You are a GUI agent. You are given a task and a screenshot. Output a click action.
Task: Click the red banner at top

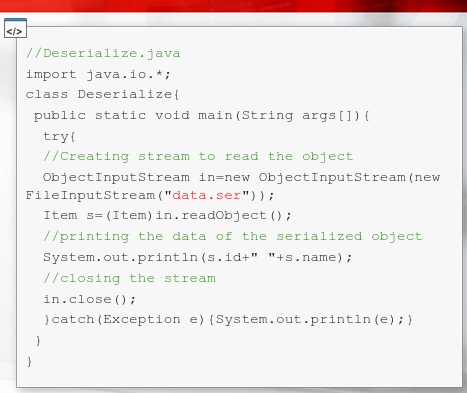click(233, 6)
